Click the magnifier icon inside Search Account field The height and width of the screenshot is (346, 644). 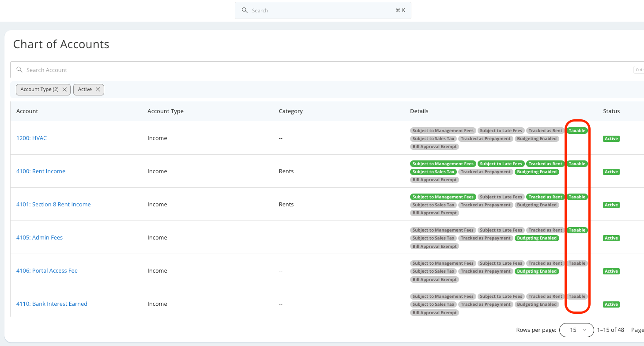(19, 69)
